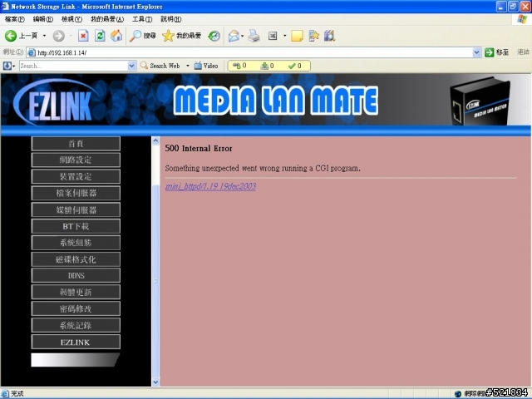The image size is (532, 399).
Task: Click the Video TV icon
Action: pyautogui.click(x=206, y=66)
